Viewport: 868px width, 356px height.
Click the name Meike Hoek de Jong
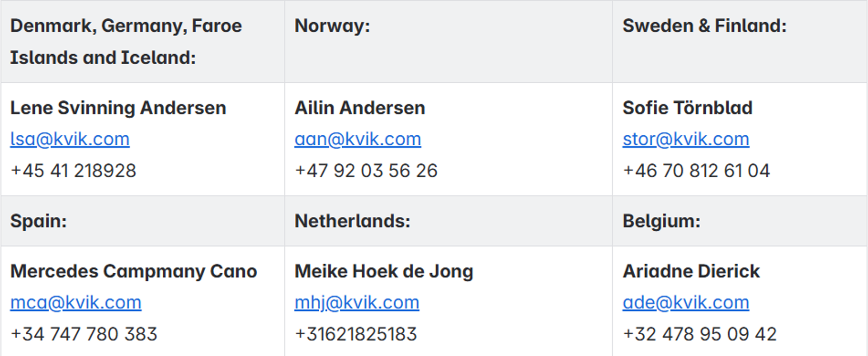[384, 271]
